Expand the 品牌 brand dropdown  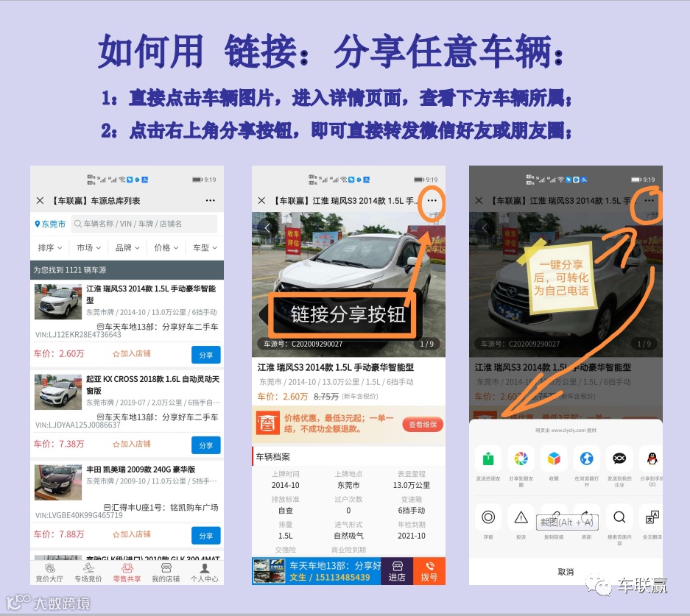127,247
